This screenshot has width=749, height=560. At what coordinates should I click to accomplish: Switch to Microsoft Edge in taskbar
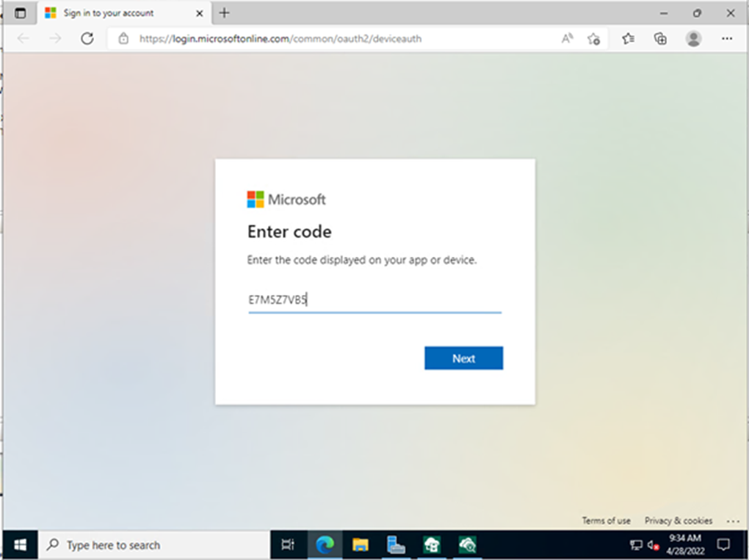[x=325, y=545]
